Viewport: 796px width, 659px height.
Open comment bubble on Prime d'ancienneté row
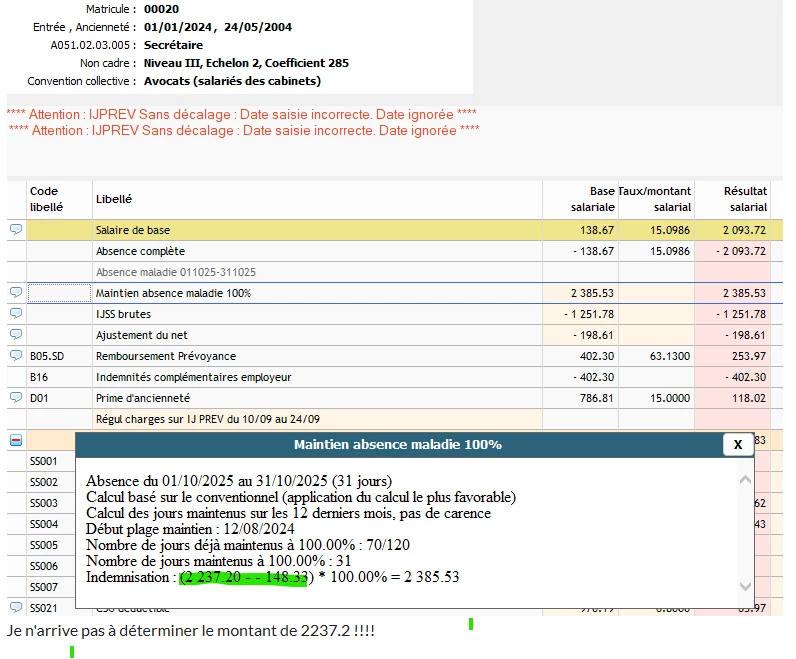pyautogui.click(x=16, y=398)
